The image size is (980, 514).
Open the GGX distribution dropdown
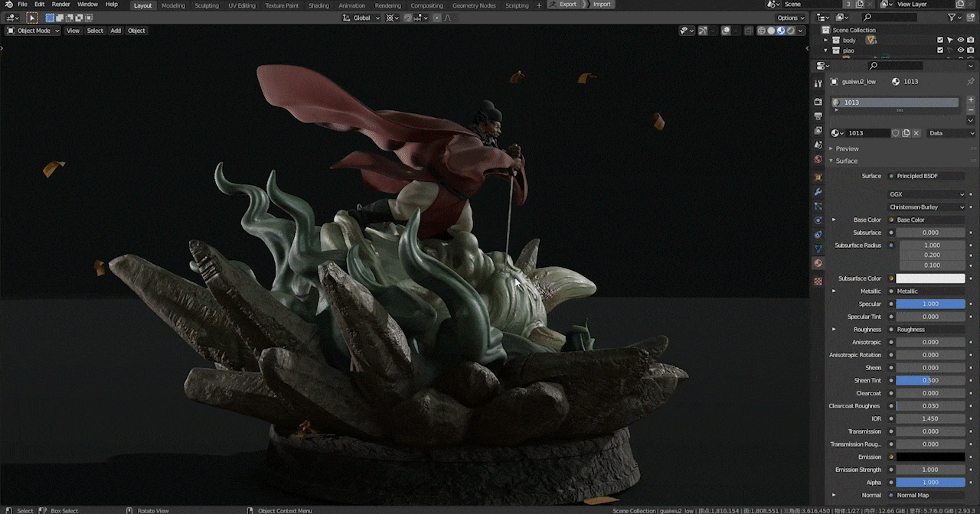tap(926, 194)
